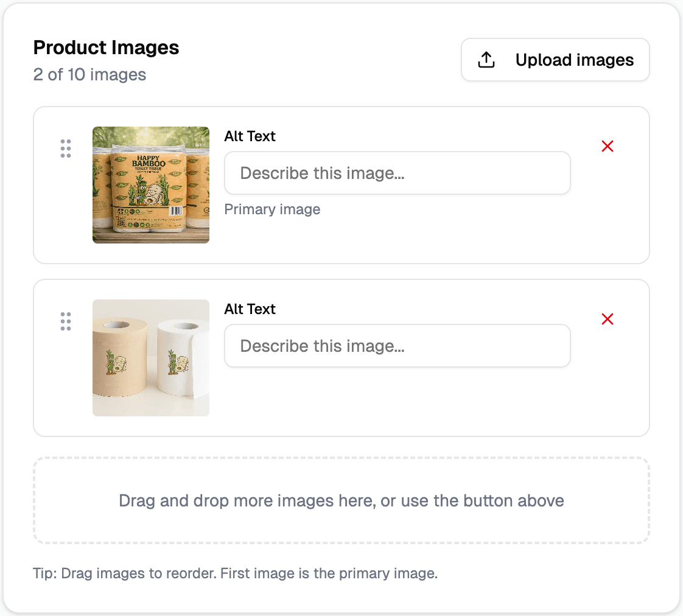Click the Alt Text field for the second image
Viewport: 683px width, 616px height.
click(397, 346)
